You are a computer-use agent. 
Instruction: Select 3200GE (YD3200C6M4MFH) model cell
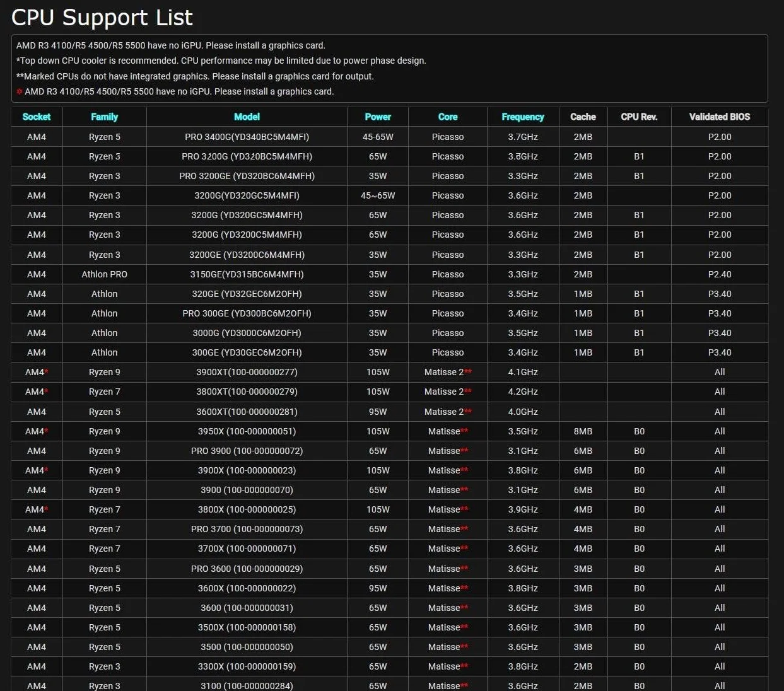click(247, 255)
